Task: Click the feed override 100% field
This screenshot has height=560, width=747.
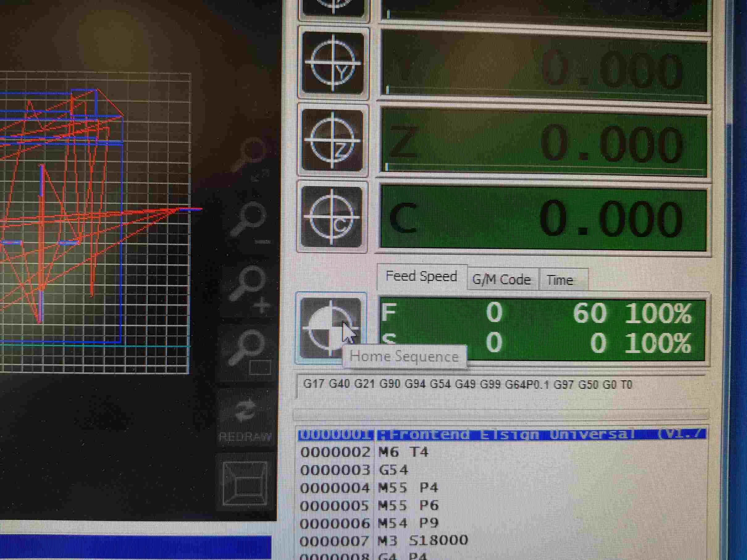Action: (657, 313)
